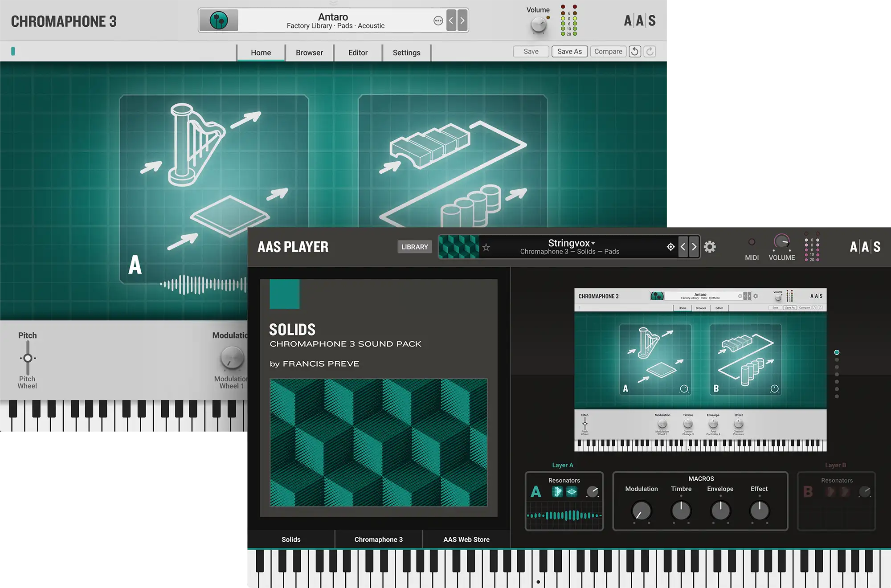Image resolution: width=891 pixels, height=588 pixels.
Task: Click the harp resonator icon in Layer A
Action: point(557,492)
